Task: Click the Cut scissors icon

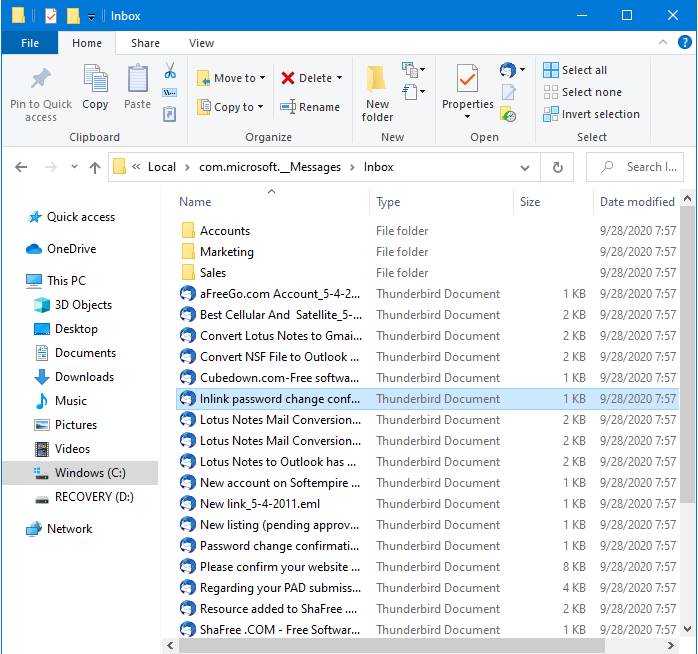Action: tap(170, 70)
